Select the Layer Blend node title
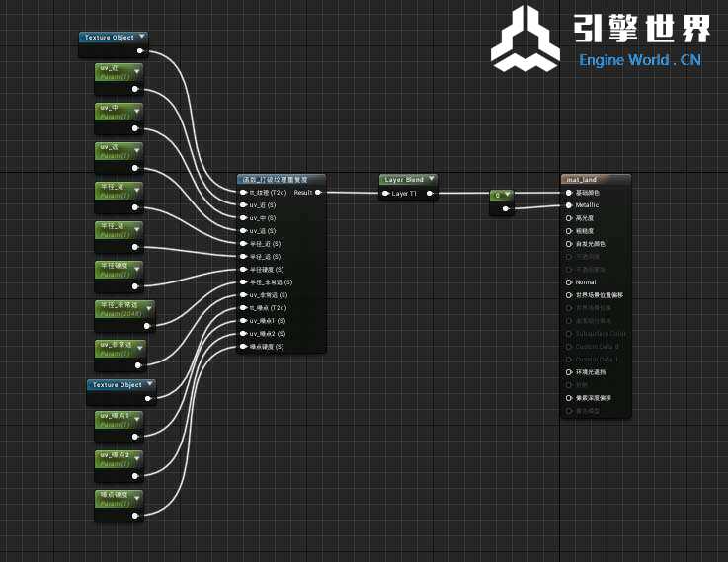The image size is (728, 562). coord(402,180)
